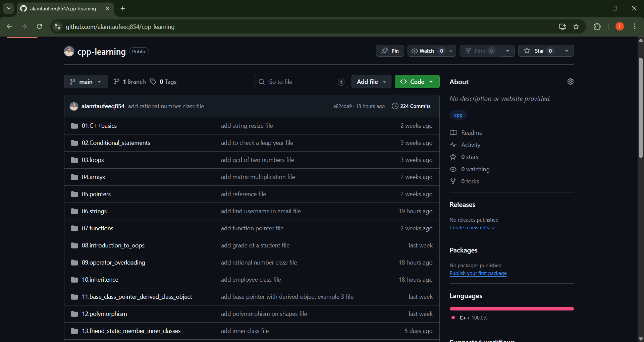Expand the Add file dropdown
The width and height of the screenshot is (644, 342).
point(371,82)
